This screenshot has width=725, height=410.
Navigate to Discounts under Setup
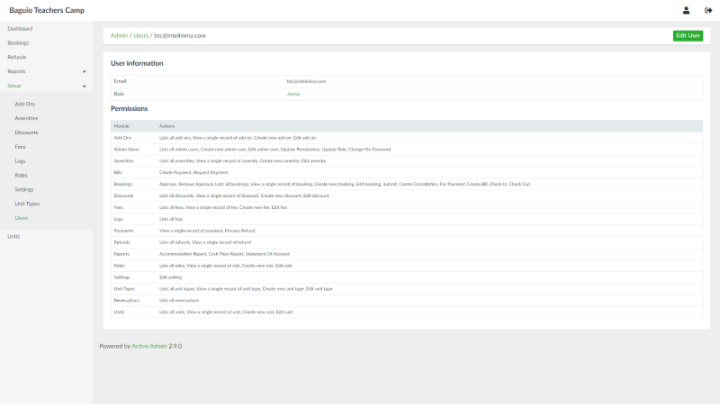(27, 132)
